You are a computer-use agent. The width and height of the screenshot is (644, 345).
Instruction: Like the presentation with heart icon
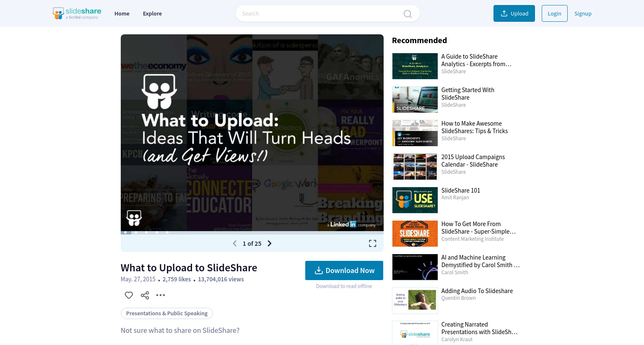pyautogui.click(x=129, y=295)
